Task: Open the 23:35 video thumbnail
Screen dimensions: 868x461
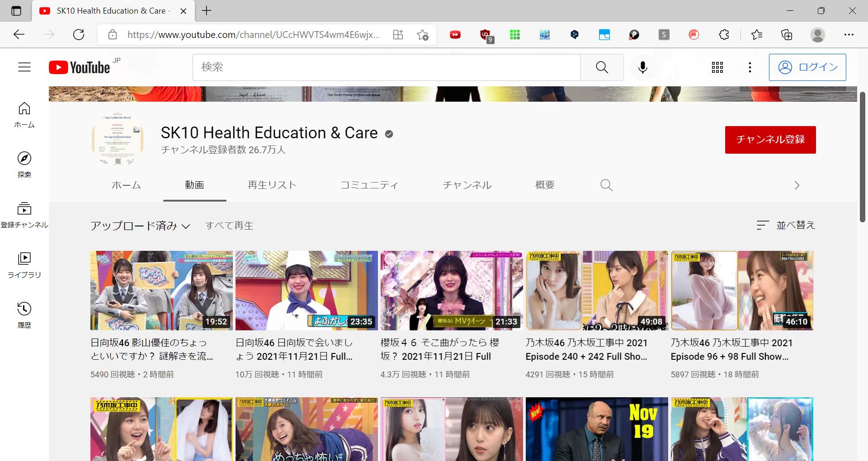Action: (x=307, y=291)
